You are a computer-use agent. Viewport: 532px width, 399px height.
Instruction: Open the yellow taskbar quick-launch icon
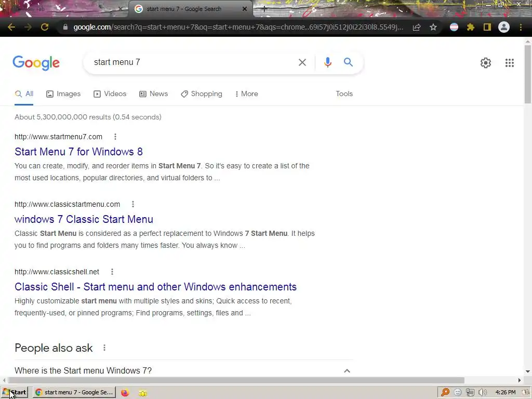tap(143, 393)
